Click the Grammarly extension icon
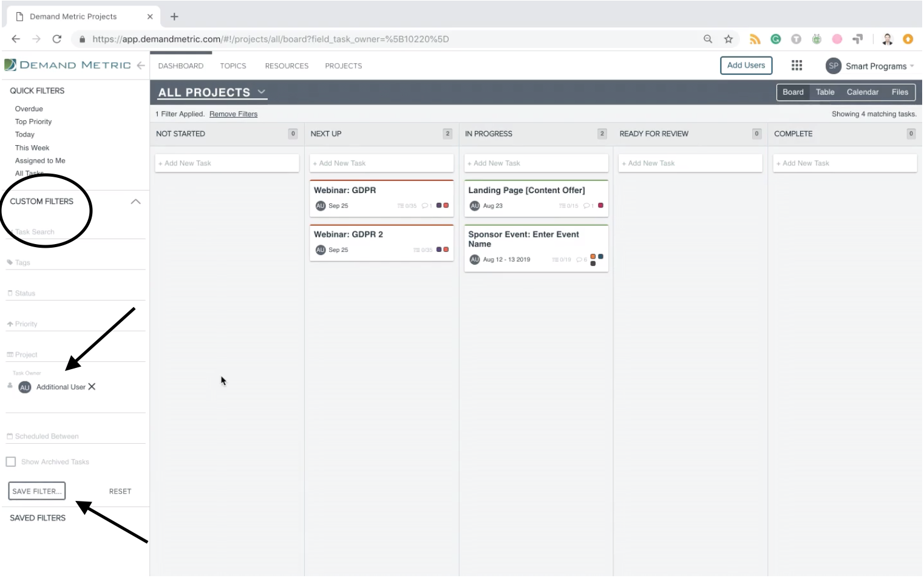Image resolution: width=924 pixels, height=578 pixels. (776, 39)
